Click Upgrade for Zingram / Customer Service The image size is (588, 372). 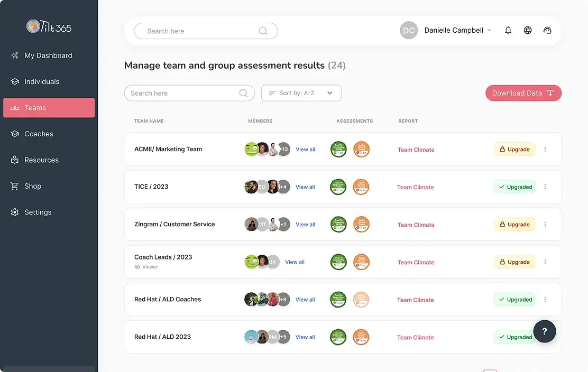[514, 225]
